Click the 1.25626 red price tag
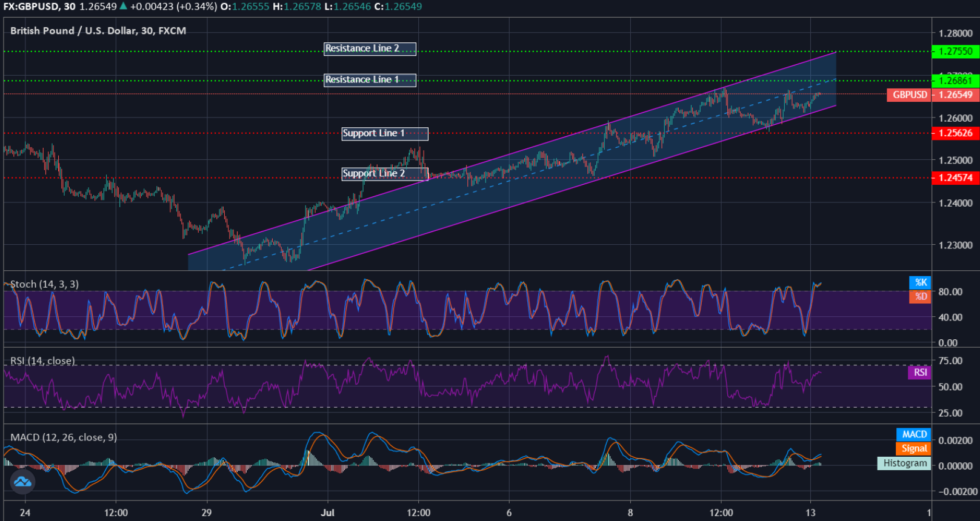Screen dimensions: 980x521 (955, 133)
